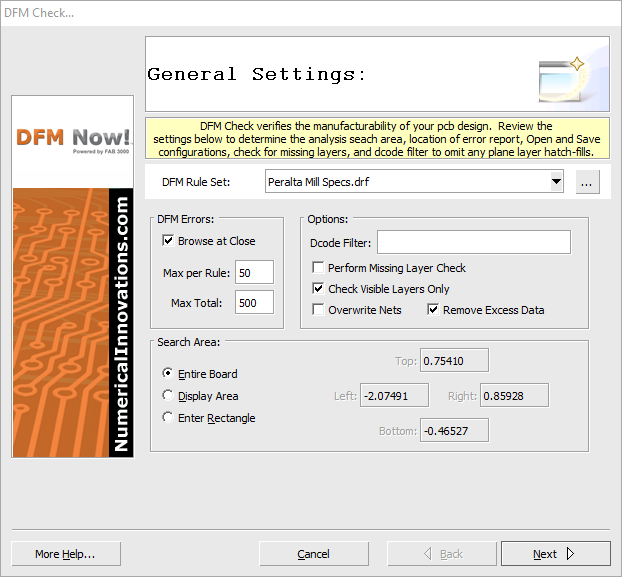Click the NumericalInnovations.com banner text
This screenshot has height=577, width=622.
click(121, 323)
